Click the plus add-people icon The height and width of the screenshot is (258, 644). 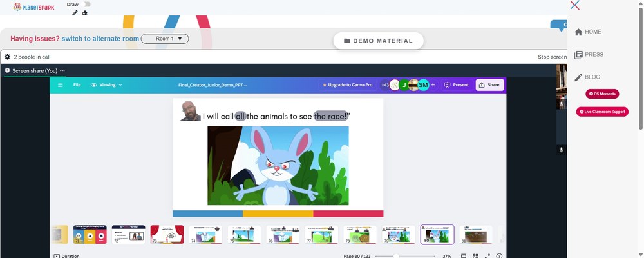(x=433, y=85)
